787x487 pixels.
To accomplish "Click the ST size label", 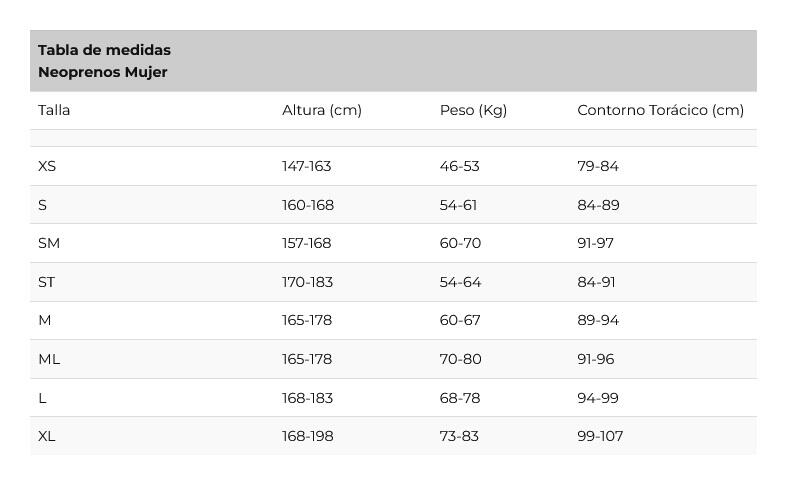I will [46, 282].
